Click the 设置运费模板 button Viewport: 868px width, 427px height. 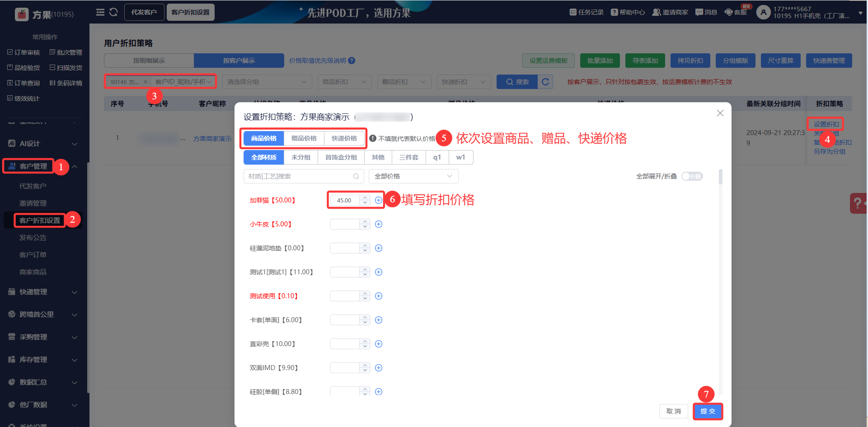point(549,61)
